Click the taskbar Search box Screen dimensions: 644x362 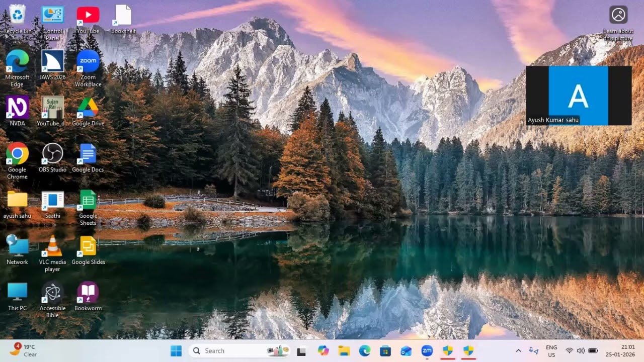click(x=240, y=351)
